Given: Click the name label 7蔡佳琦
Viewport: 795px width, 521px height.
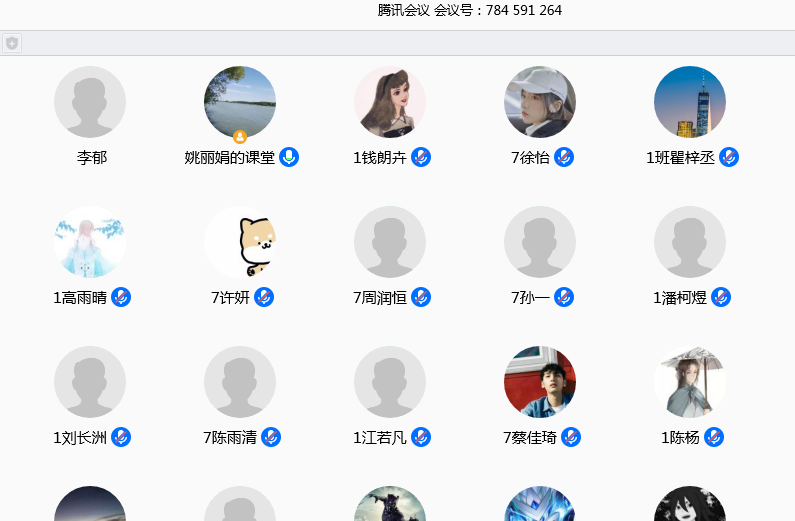Looking at the screenshot, I should pyautogui.click(x=530, y=437).
